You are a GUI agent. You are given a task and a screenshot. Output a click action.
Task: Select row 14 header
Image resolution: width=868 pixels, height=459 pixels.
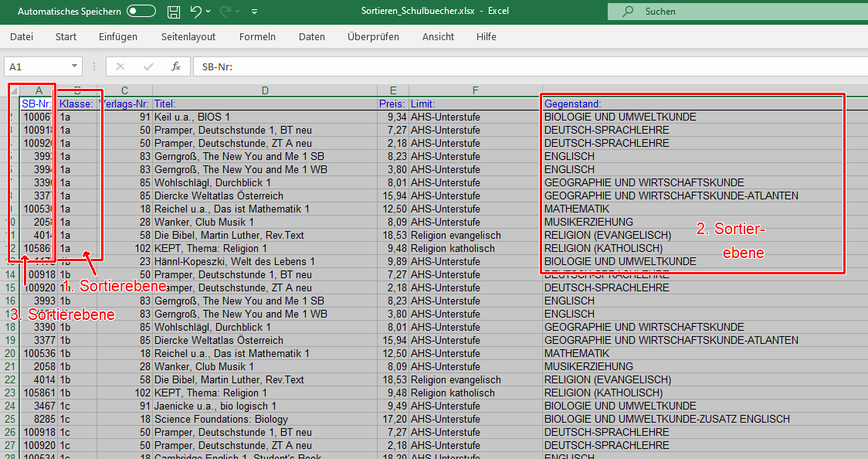(x=10, y=274)
